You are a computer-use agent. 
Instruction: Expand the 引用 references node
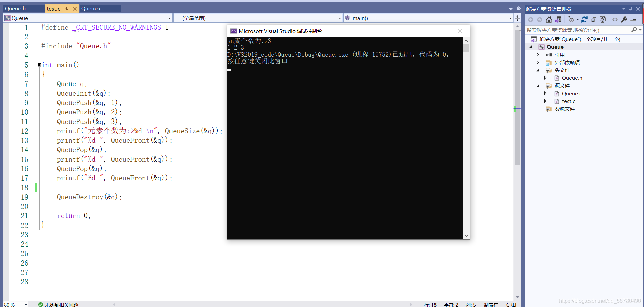tap(538, 55)
